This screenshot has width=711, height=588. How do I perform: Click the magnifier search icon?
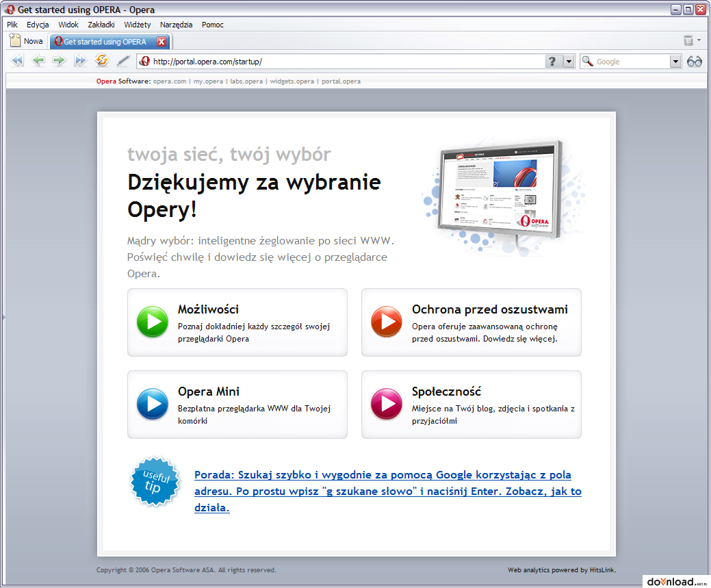[588, 61]
